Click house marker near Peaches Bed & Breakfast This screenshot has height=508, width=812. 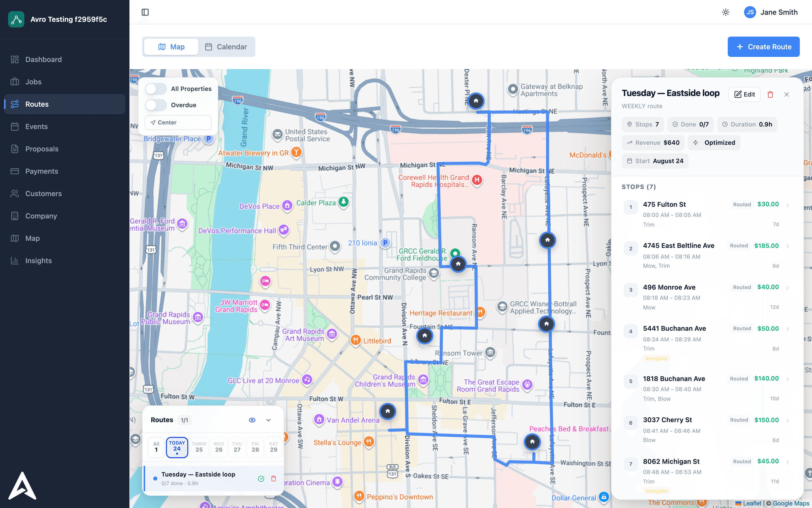point(532,442)
